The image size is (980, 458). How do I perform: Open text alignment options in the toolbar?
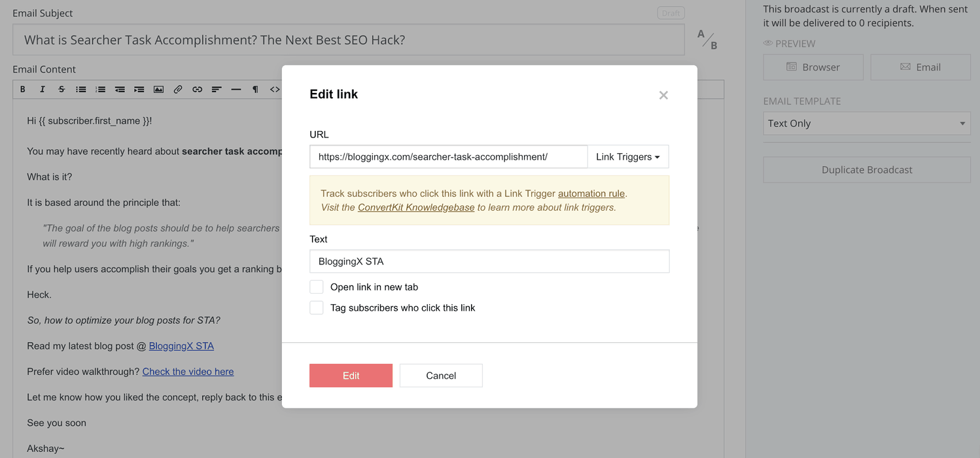(217, 89)
